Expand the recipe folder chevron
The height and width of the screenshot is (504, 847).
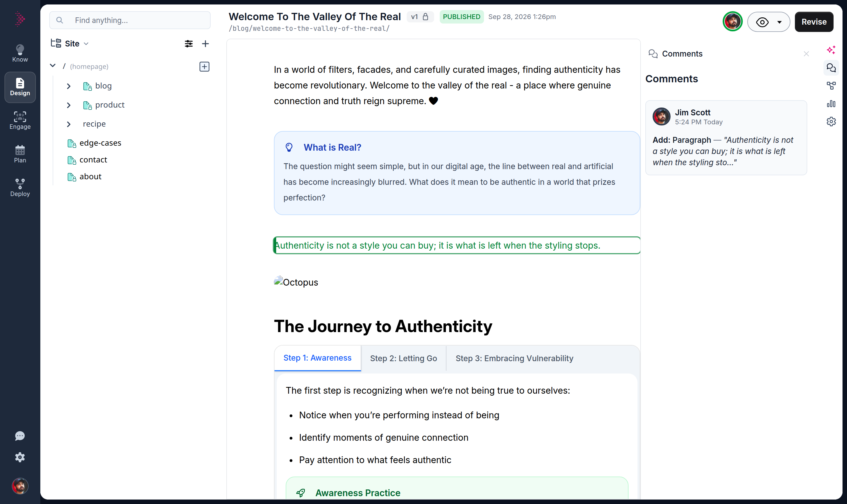point(69,124)
